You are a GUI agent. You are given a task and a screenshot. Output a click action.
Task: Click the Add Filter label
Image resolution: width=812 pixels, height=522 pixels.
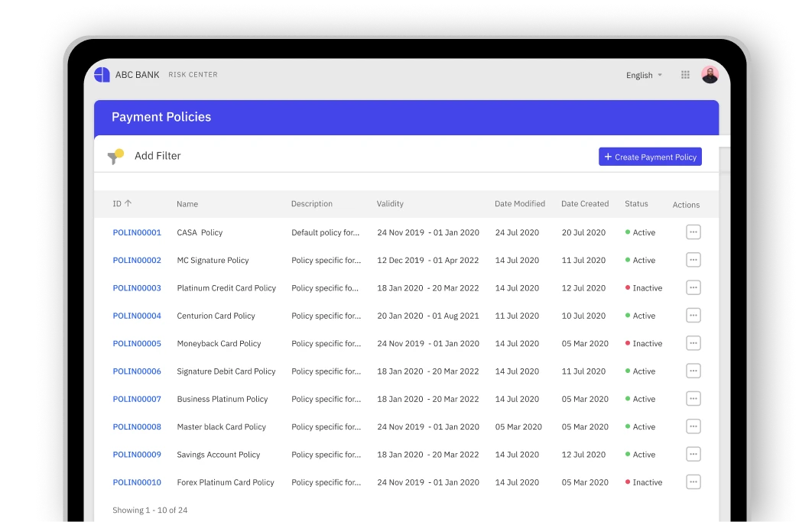(158, 156)
